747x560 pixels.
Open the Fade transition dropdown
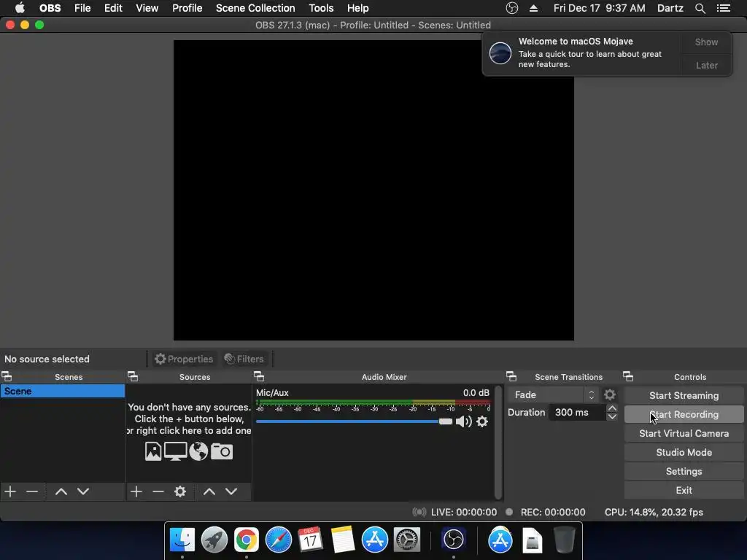(553, 394)
